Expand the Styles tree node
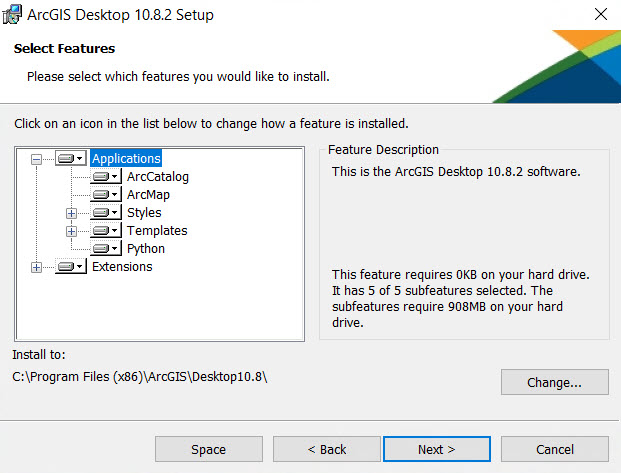This screenshot has width=621, height=473. (71, 213)
